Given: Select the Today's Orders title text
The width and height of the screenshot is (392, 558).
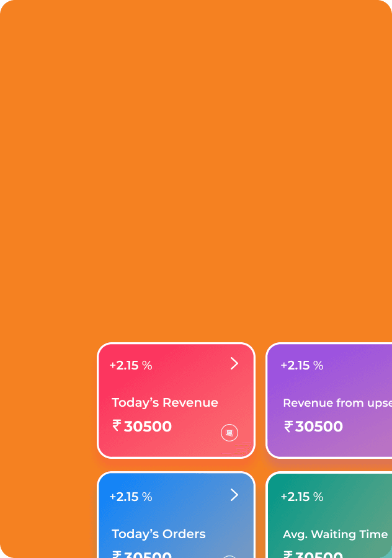Looking at the screenshot, I should 158,534.
